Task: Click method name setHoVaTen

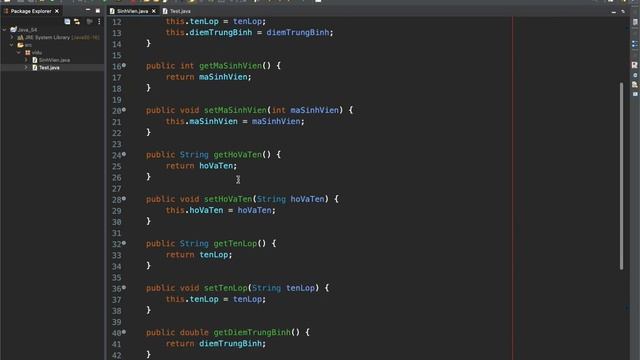Action: click(228, 199)
